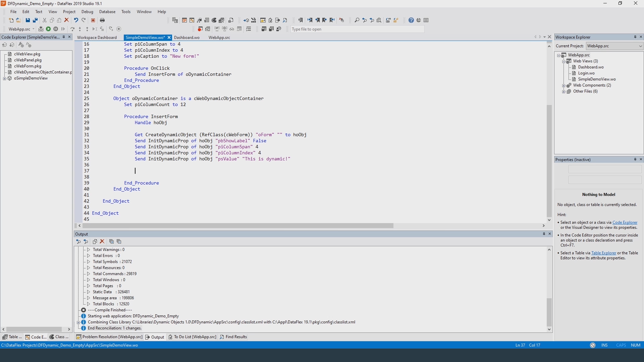Click the blue Help question mark icon

[x=411, y=20]
